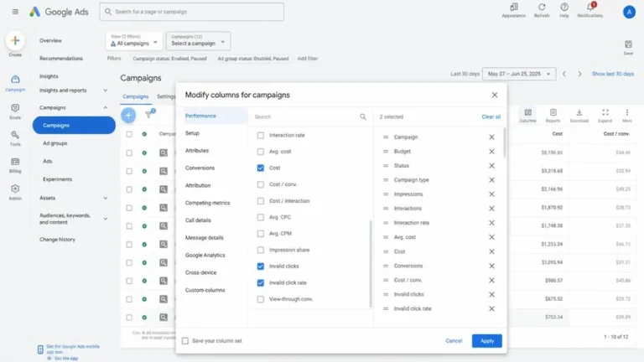Click the Cancel button

click(454, 341)
